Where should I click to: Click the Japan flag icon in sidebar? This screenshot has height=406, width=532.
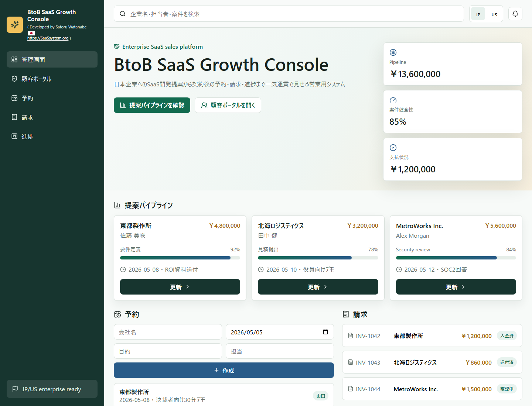coord(31,33)
